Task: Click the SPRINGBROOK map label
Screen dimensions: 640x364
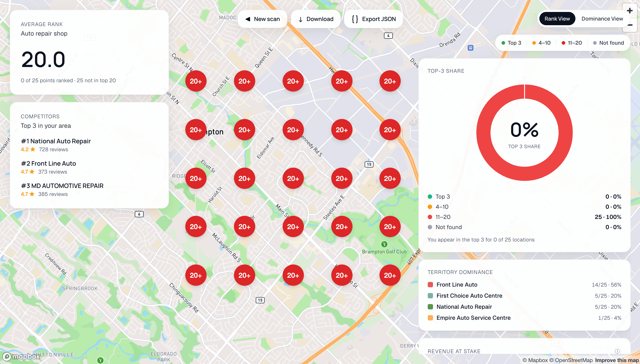Action: click(80, 288)
